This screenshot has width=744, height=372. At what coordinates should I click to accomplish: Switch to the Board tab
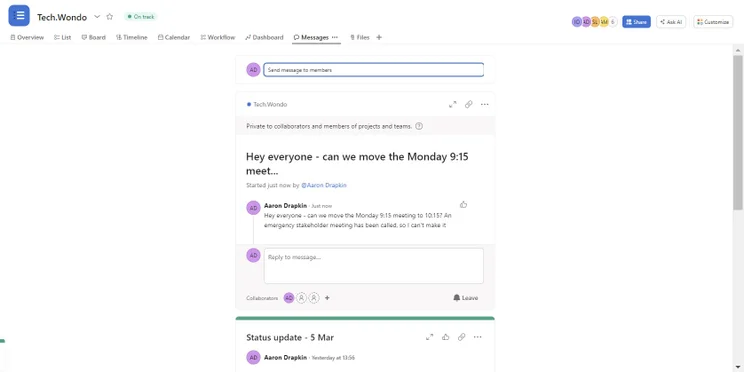pyautogui.click(x=93, y=37)
